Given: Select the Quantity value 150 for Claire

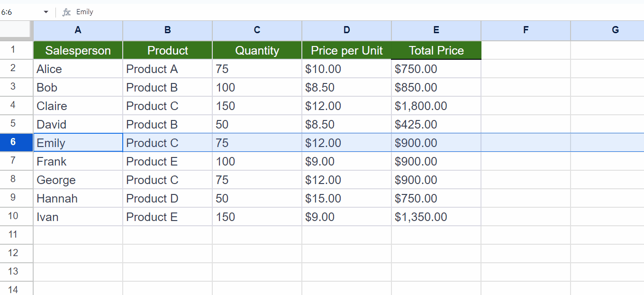Looking at the screenshot, I should [257, 106].
